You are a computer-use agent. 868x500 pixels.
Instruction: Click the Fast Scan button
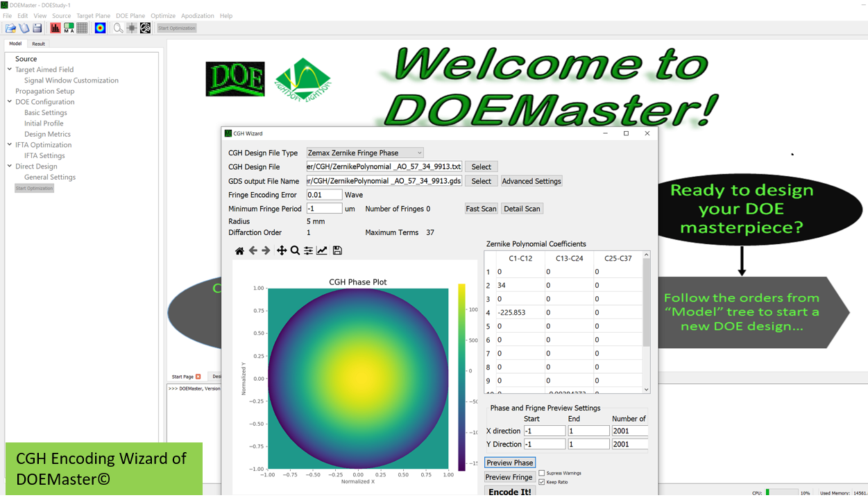(x=481, y=209)
